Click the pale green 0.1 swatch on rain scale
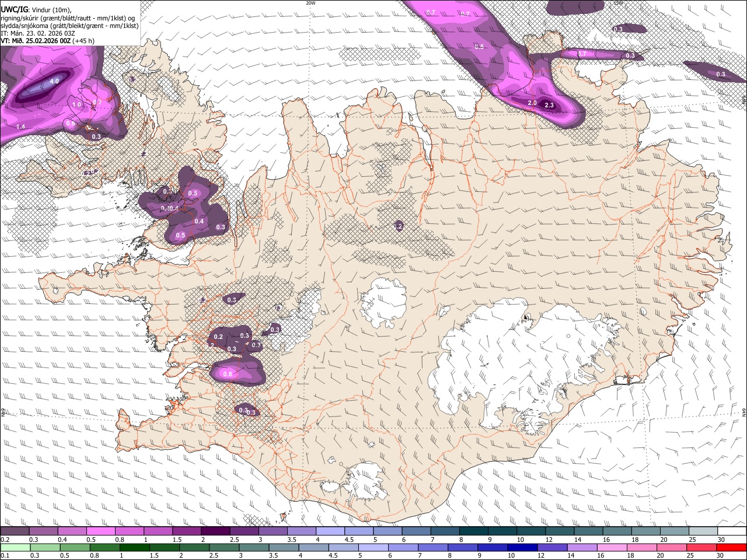Screen dimensions: 747x560 tap(15, 547)
